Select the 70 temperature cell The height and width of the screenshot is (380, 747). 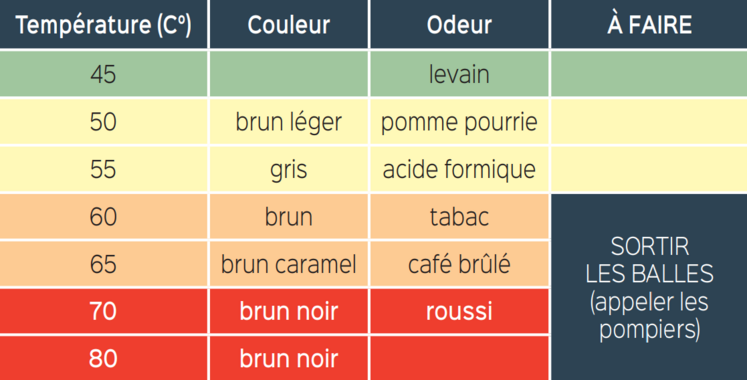tap(103, 311)
